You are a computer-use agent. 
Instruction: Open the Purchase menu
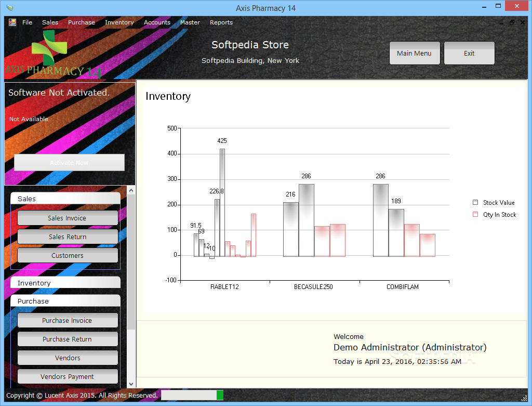click(82, 22)
